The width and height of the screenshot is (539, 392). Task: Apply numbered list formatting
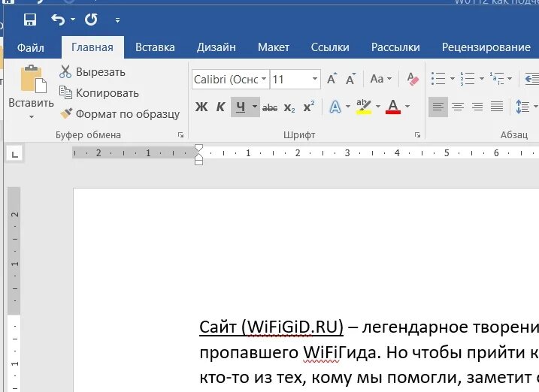point(468,79)
